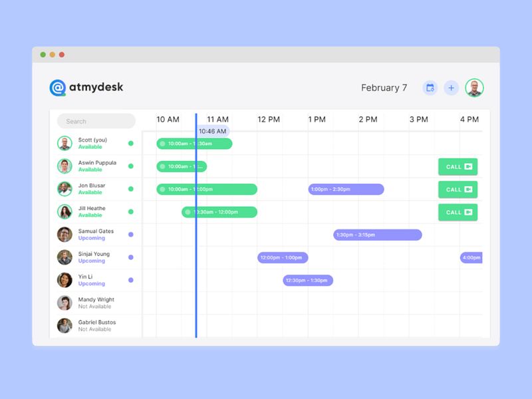The image size is (532, 399).
Task: Click the 10:46 AM current time marker
Action: pyautogui.click(x=212, y=131)
